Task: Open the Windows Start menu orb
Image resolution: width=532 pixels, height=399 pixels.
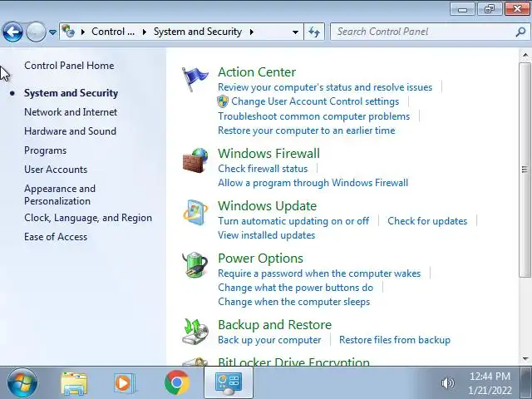Action: 22,382
